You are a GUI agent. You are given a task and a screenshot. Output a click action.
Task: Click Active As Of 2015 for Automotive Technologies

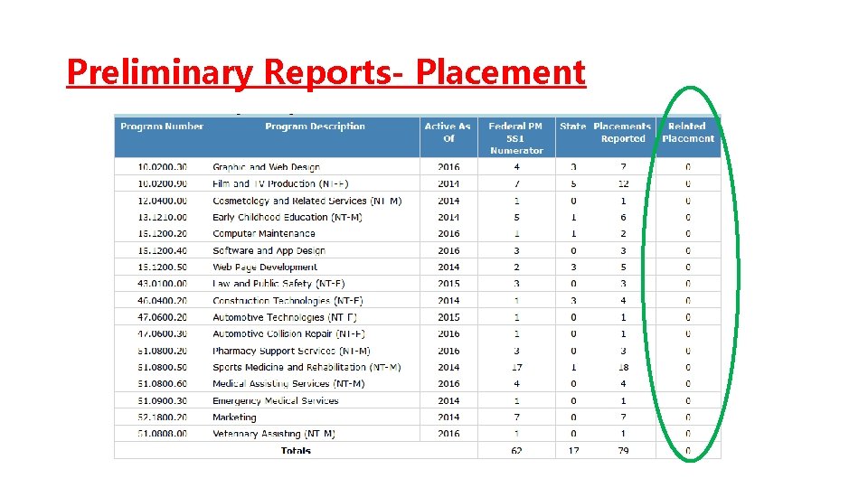pyautogui.click(x=448, y=317)
